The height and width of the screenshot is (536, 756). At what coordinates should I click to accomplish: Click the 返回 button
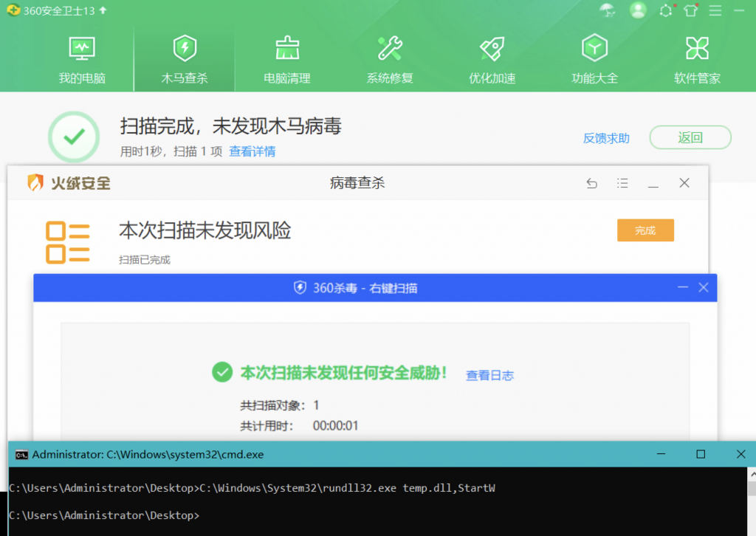[x=690, y=138]
